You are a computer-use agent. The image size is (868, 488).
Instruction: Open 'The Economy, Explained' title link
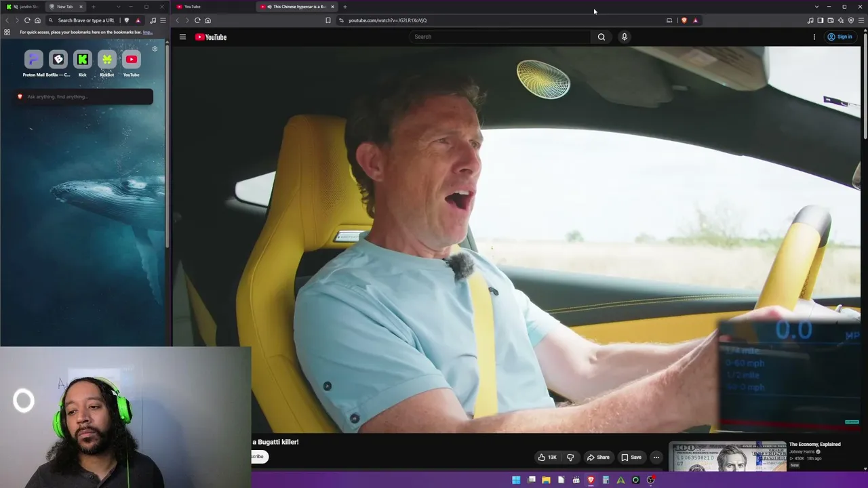click(815, 445)
